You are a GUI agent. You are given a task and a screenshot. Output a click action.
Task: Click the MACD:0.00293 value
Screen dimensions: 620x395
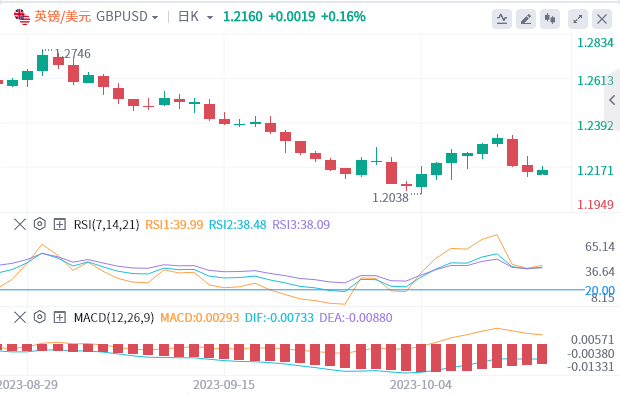(200, 318)
